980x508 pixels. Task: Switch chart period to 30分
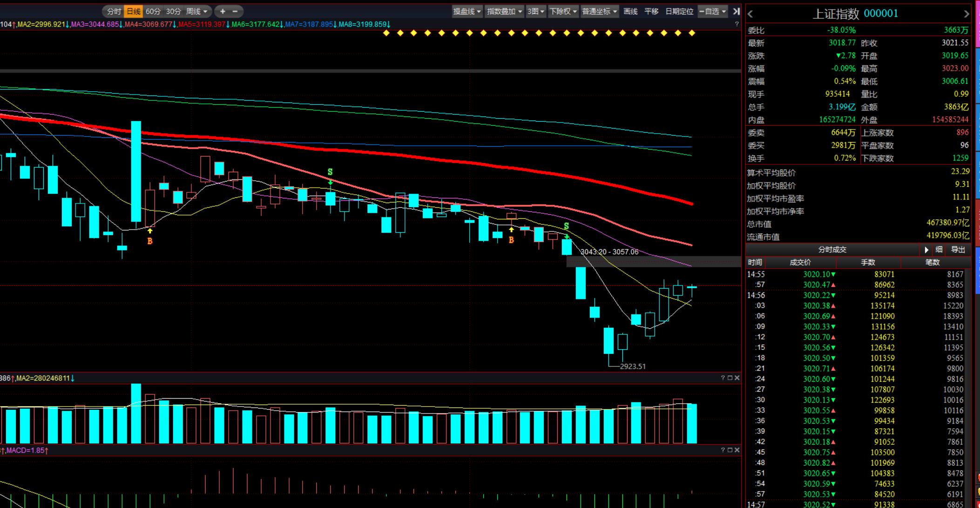point(173,11)
